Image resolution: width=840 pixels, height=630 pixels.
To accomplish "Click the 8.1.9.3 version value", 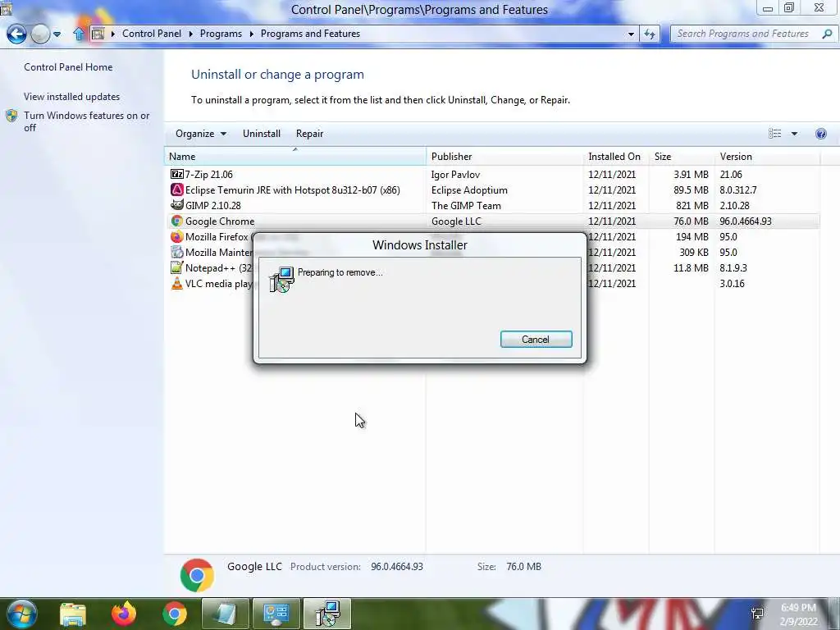I will click(733, 267).
